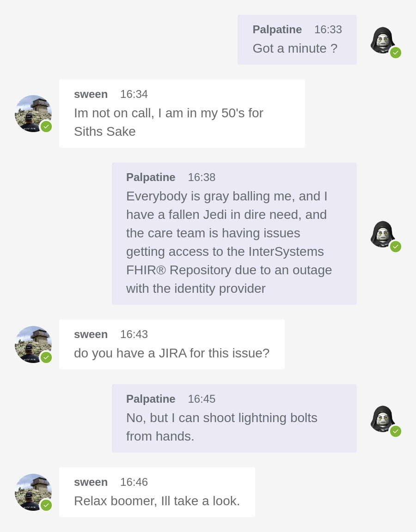Click Palpatine's avatar beside the 16:38 message
Image resolution: width=416 pixels, height=532 pixels.
click(x=382, y=234)
